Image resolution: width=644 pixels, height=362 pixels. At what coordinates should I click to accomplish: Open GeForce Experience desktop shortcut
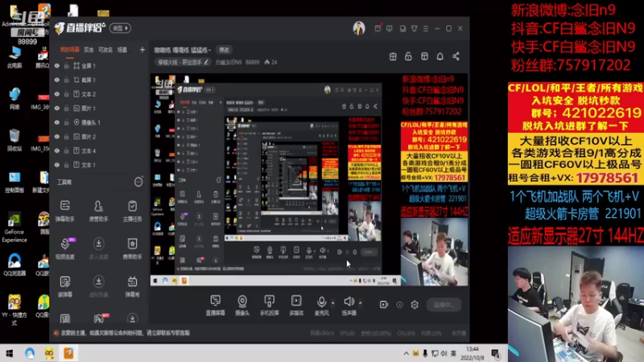(x=14, y=228)
